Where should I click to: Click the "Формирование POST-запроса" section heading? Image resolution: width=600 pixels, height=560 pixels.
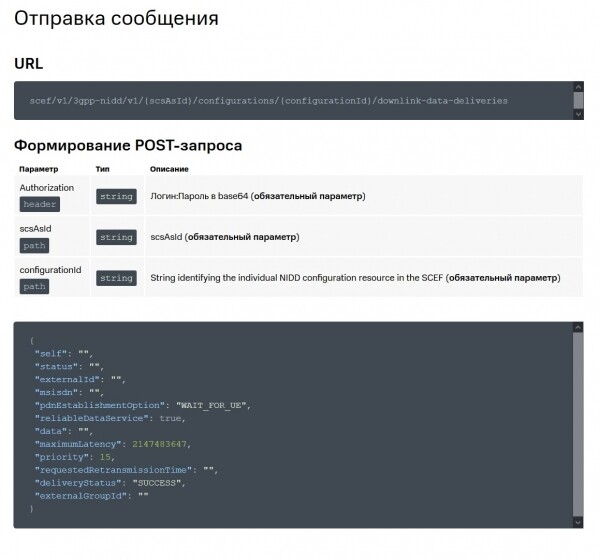pyautogui.click(x=128, y=146)
